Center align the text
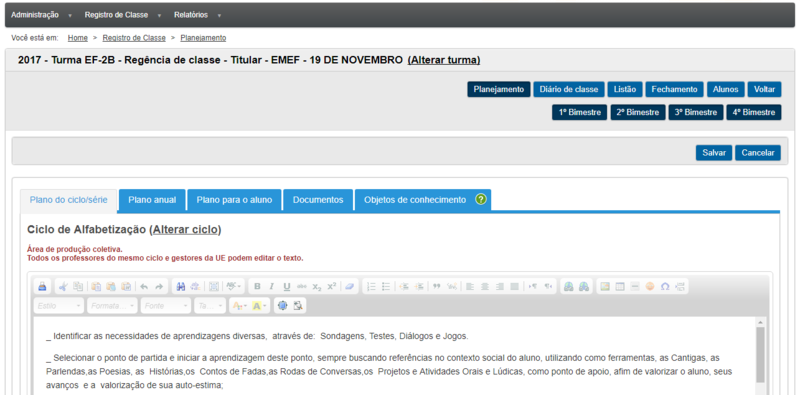The height and width of the screenshot is (395, 800). point(485,286)
